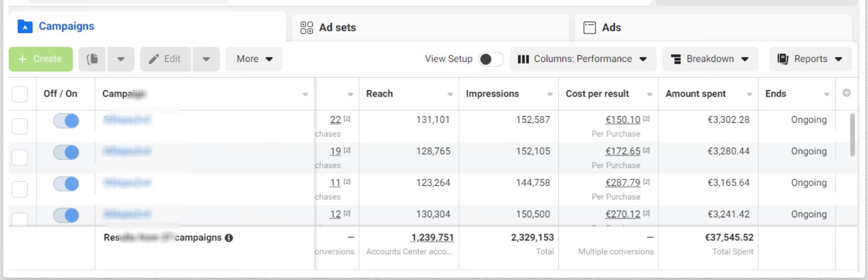
Task: Open the Cost per result column arrow
Action: coord(650,94)
